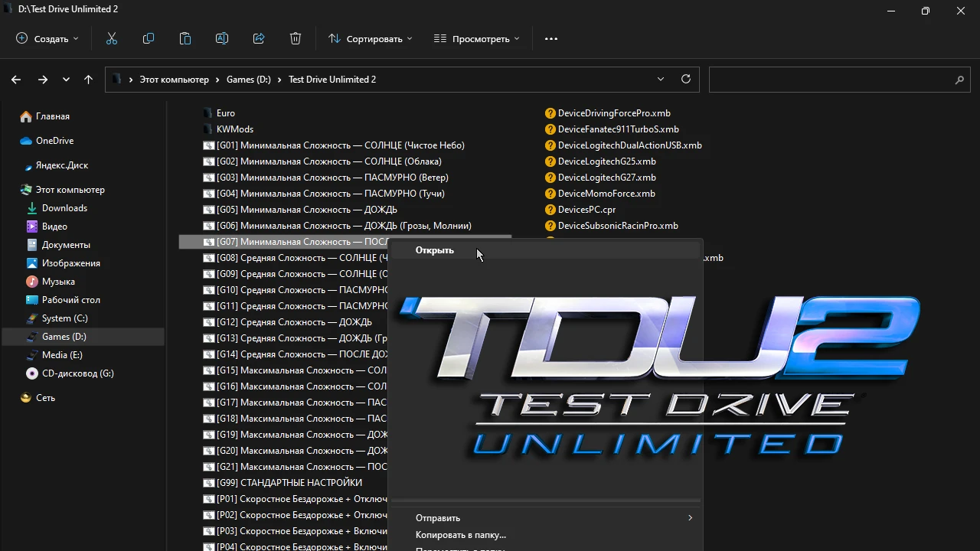Choose Открыть in the context menu
Viewport: 980px width, 551px height.
pos(434,250)
